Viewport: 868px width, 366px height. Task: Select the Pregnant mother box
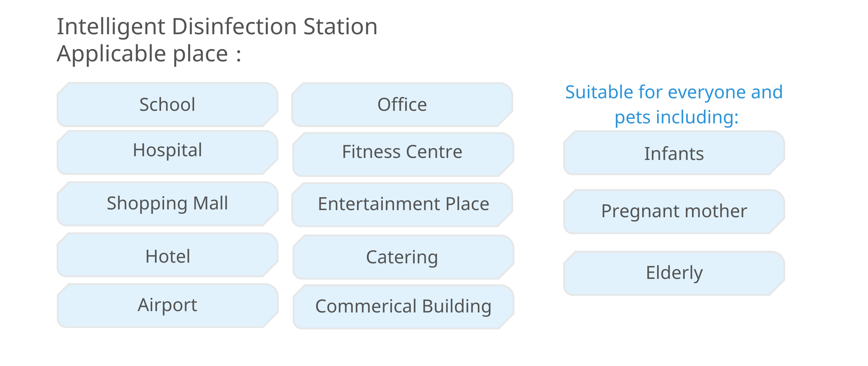coord(674,212)
